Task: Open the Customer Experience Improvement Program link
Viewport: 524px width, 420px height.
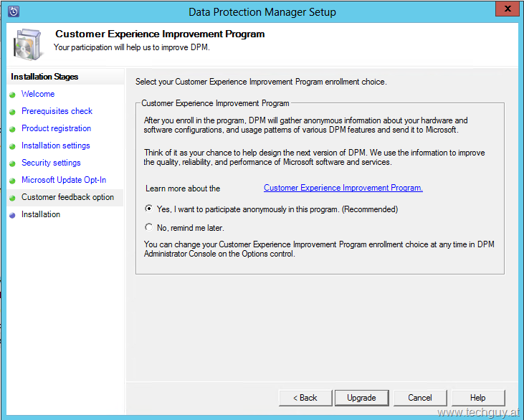Action: click(343, 188)
